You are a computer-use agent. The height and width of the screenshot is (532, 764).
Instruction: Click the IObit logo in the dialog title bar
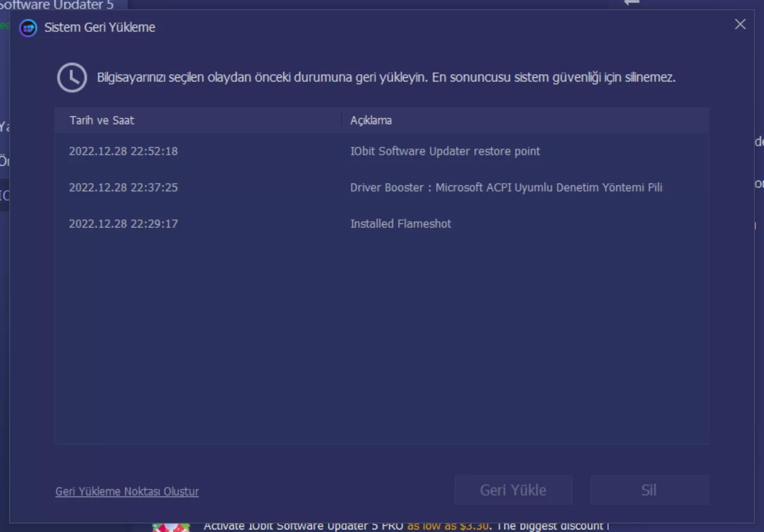[x=28, y=28]
